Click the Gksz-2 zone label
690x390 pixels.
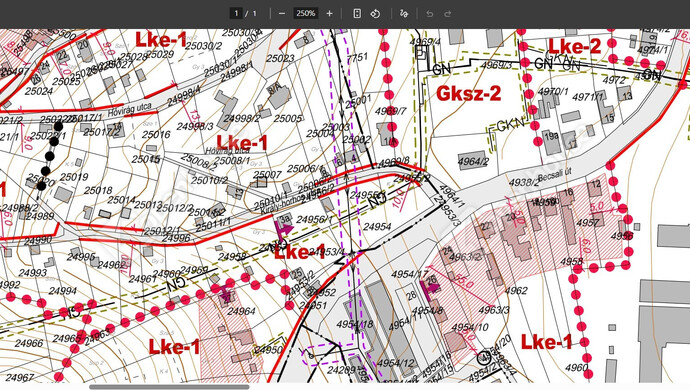coord(468,93)
